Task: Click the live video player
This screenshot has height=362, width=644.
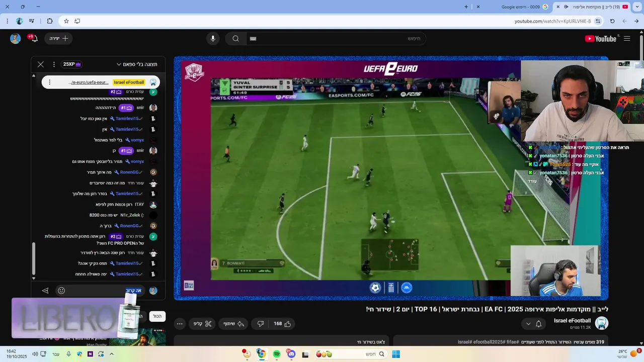Action: [x=391, y=178]
